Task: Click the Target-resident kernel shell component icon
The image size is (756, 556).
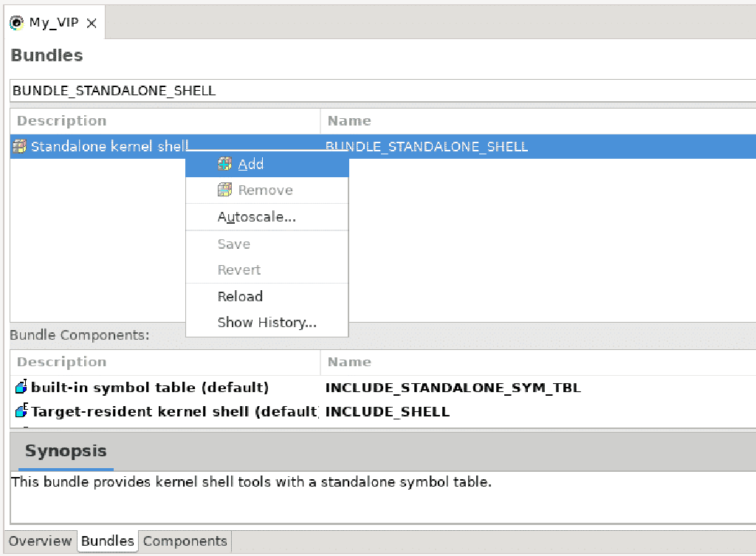Action: click(21, 411)
